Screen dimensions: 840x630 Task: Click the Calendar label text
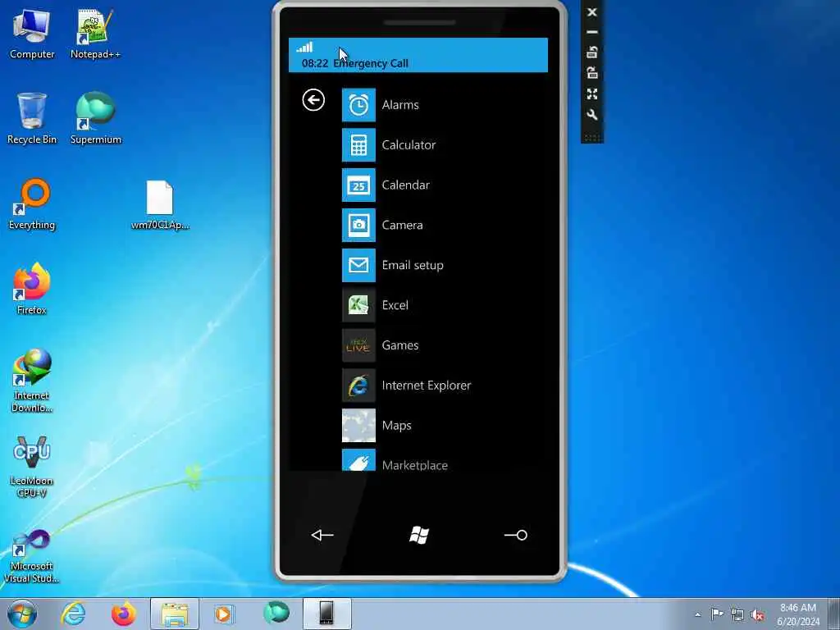pyautogui.click(x=405, y=185)
